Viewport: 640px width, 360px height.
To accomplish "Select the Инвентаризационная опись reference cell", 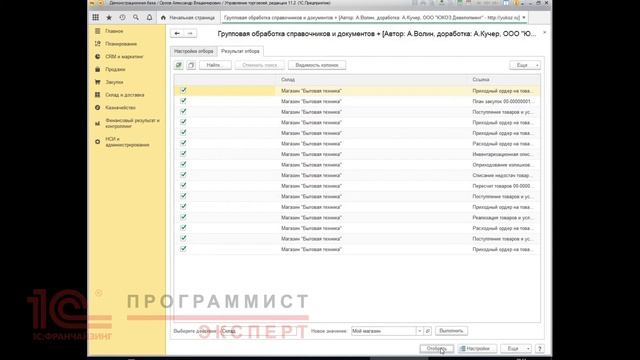I will pyautogui.click(x=504, y=154).
